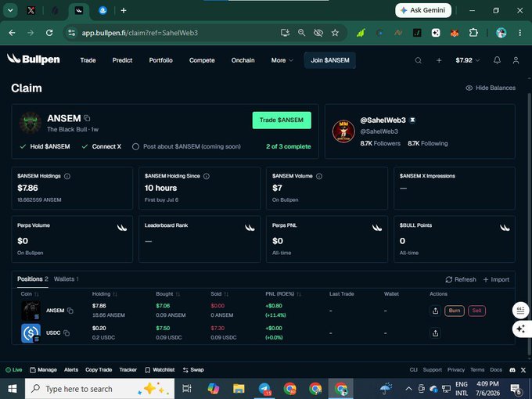Image resolution: width=532 pixels, height=399 pixels.
Task: Click the Bullpen logo
Action: [33, 59]
